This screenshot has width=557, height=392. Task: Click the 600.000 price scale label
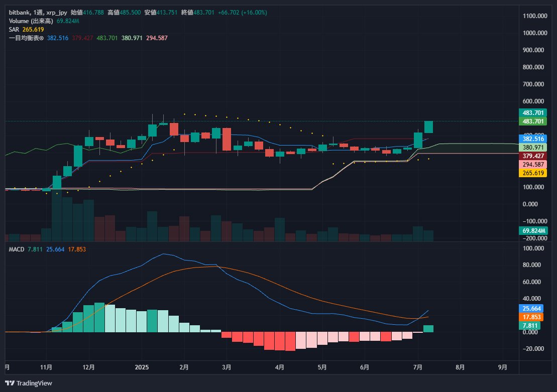point(533,101)
